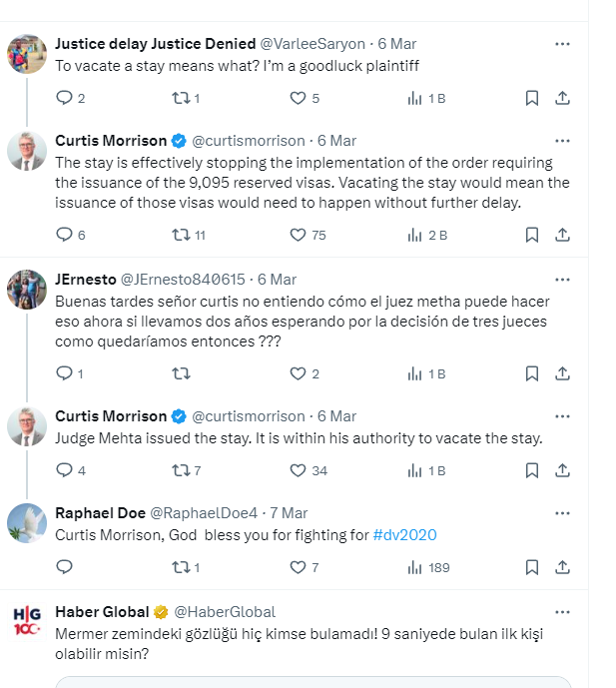This screenshot has width=616, height=688.
Task: Open Haber Global's HG logo avatar
Action: [27, 622]
